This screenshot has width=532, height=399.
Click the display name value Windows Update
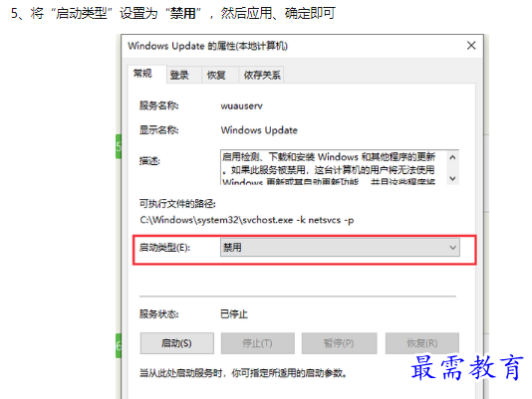tap(259, 130)
